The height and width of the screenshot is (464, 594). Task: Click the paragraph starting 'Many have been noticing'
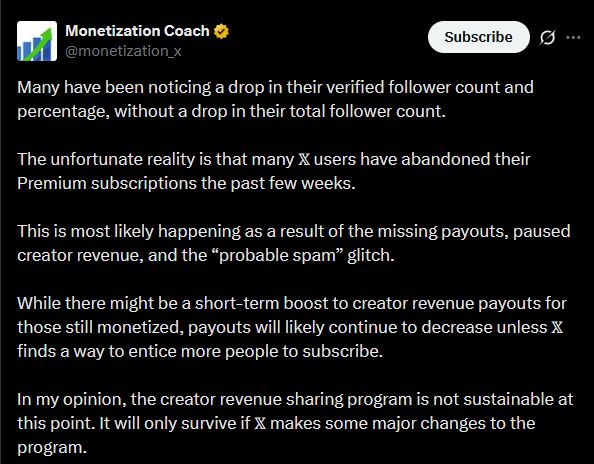tap(275, 99)
